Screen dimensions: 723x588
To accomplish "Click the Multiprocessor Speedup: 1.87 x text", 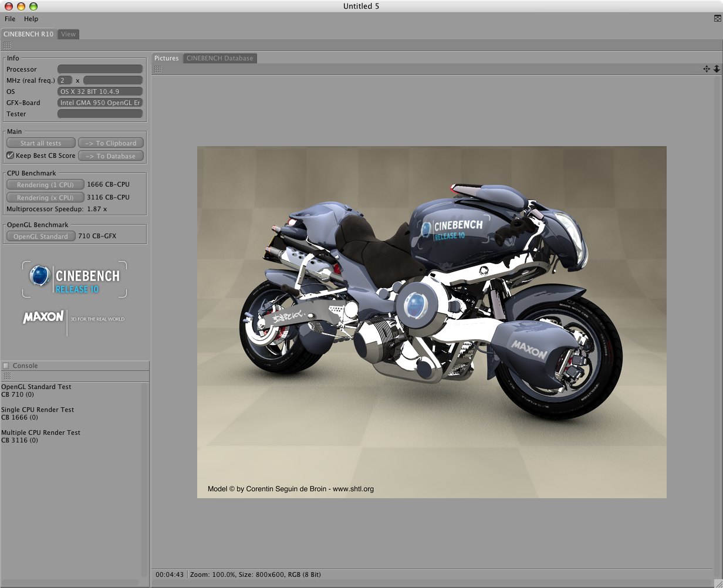I will pyautogui.click(x=57, y=208).
